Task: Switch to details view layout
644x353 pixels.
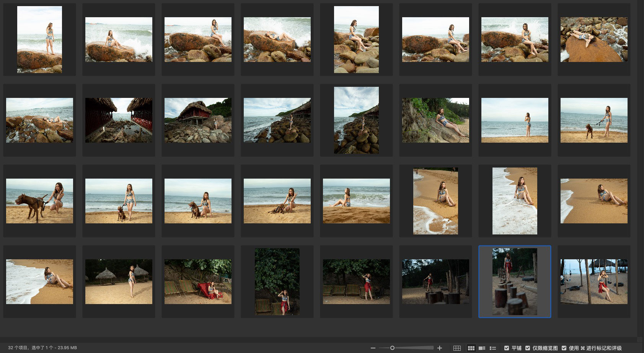Action: [x=482, y=348]
